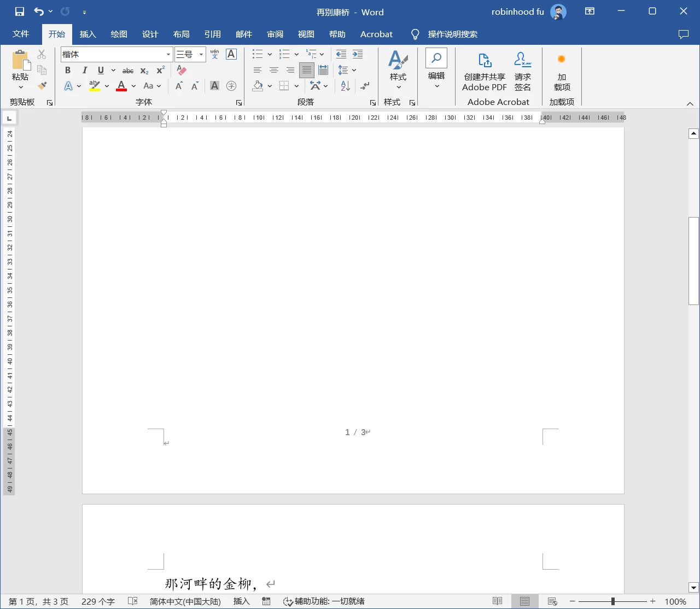The image size is (700, 609).
Task: Open the Shading paint bucket tool
Action: [x=258, y=86]
